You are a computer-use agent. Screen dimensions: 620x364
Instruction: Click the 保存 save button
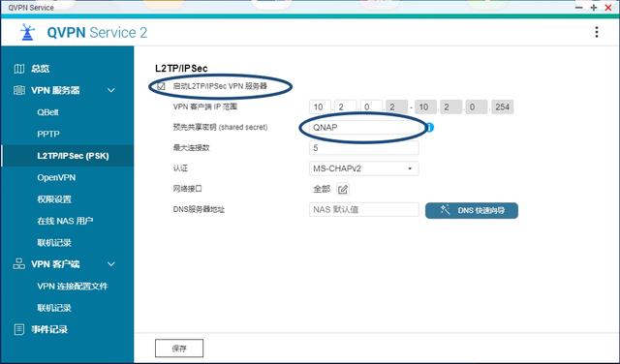tap(179, 349)
